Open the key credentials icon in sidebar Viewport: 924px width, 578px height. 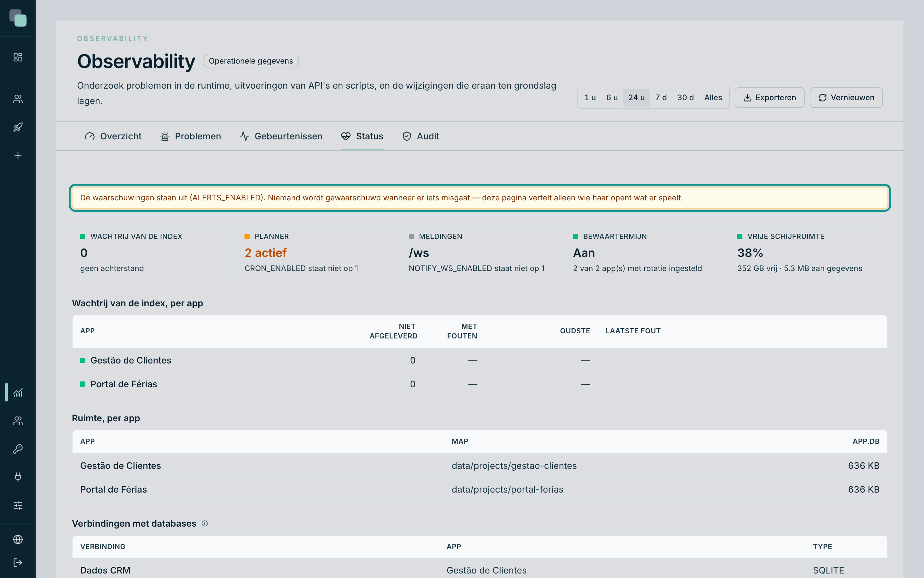(18, 449)
